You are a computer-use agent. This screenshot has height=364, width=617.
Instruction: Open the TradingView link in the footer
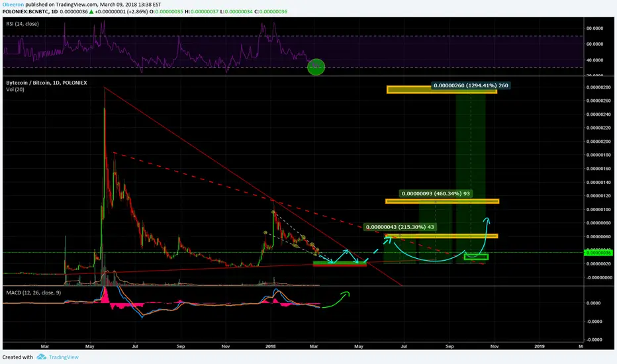tap(64, 357)
